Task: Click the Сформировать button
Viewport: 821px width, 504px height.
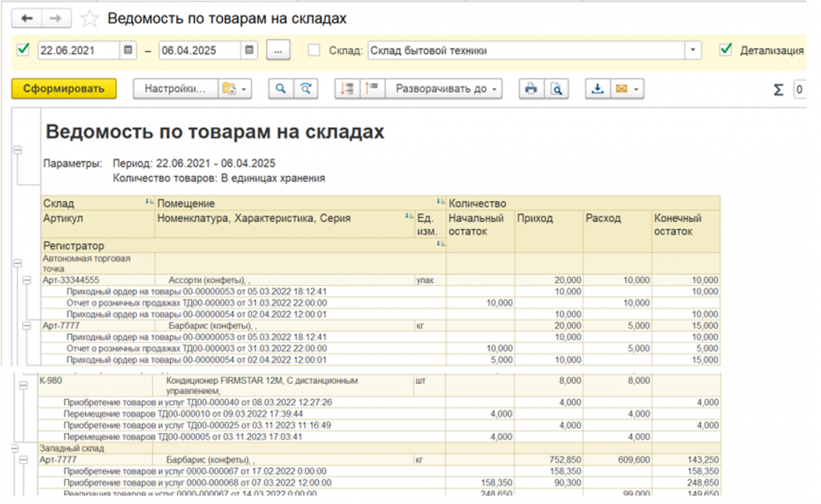Action: (x=64, y=89)
